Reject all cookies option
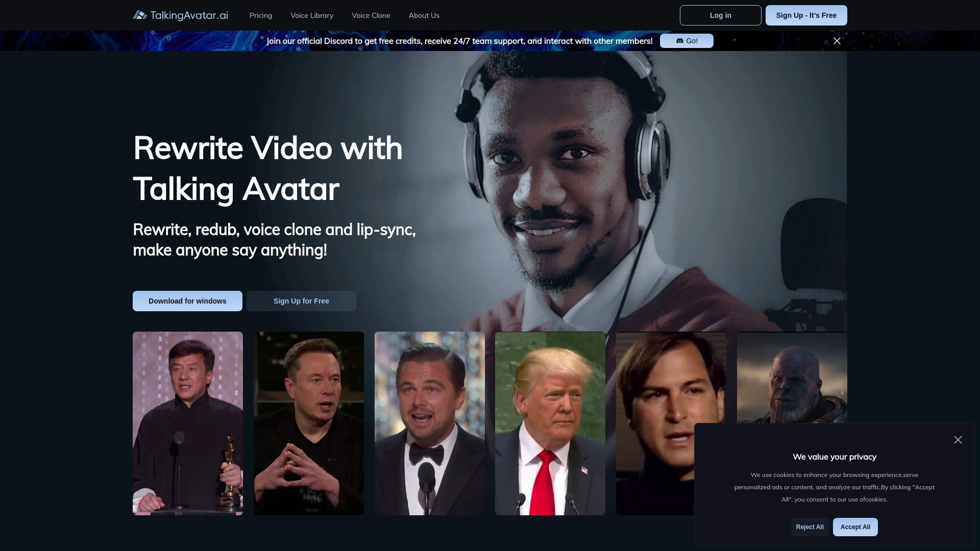The height and width of the screenshot is (551, 980). pyautogui.click(x=810, y=527)
